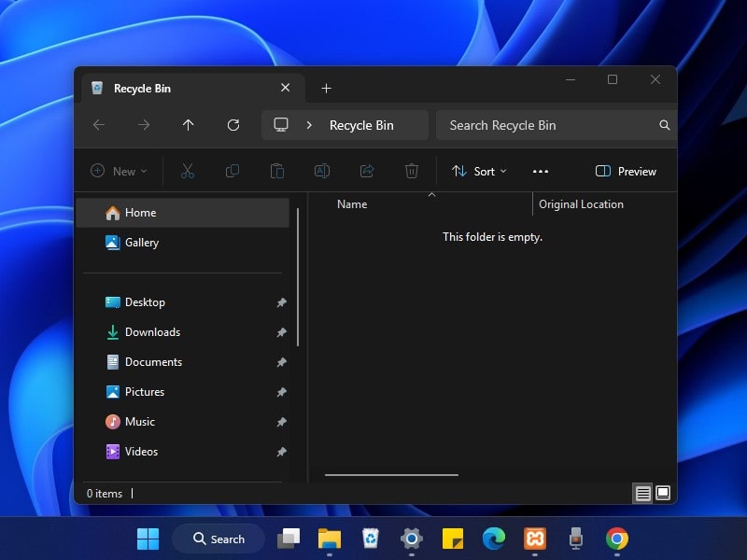Screen dimensions: 747x560
Task: Open XAMPP from the taskbar
Action: point(535,539)
